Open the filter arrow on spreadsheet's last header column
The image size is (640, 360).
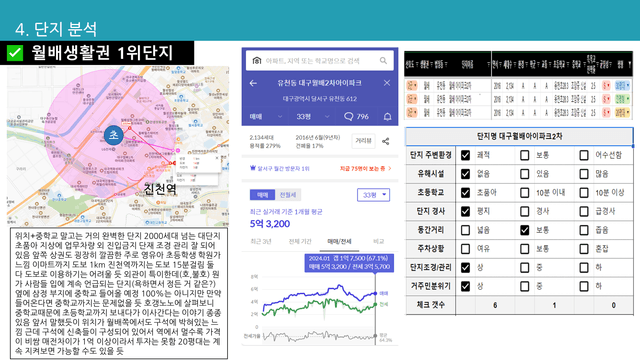(629, 64)
